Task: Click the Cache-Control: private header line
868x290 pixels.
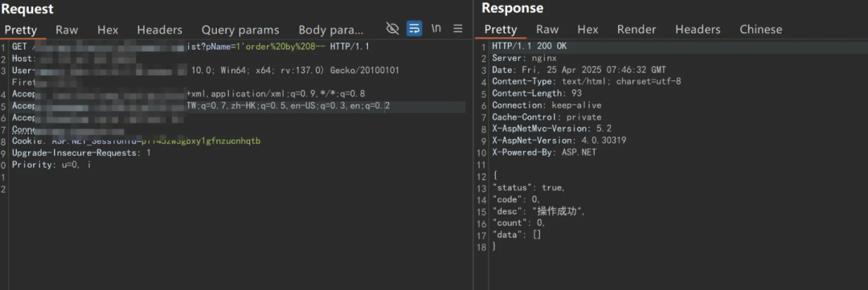Action: [x=547, y=117]
